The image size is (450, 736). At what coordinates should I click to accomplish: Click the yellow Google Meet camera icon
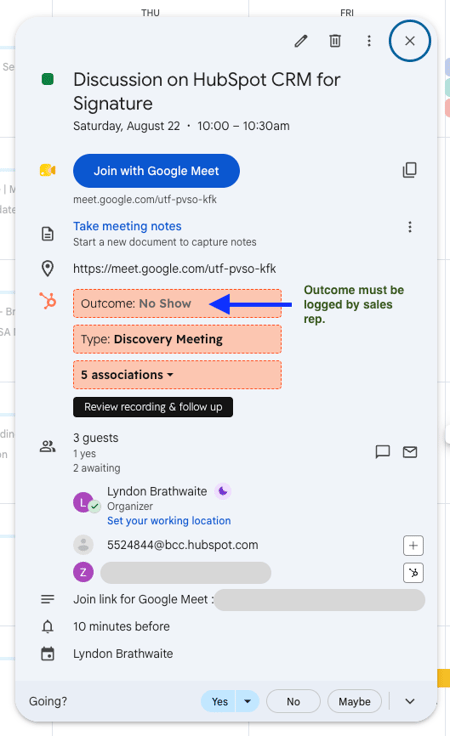[47, 170]
